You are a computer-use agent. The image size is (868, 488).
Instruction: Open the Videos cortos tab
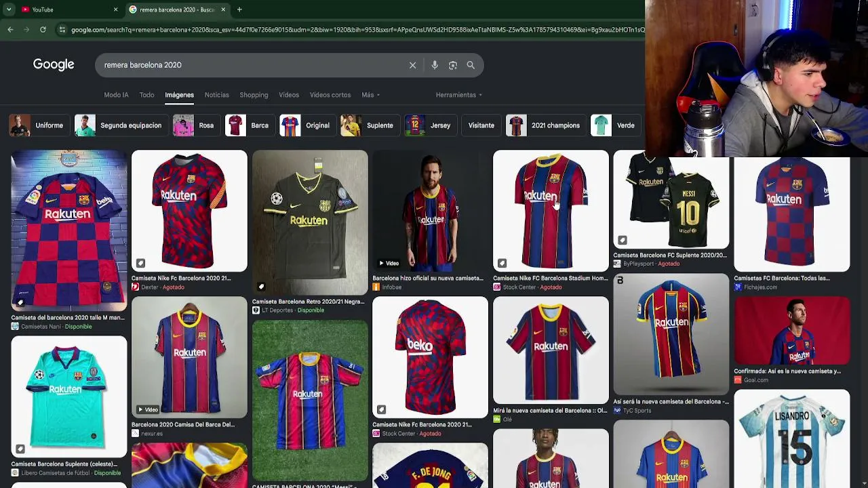pyautogui.click(x=330, y=95)
